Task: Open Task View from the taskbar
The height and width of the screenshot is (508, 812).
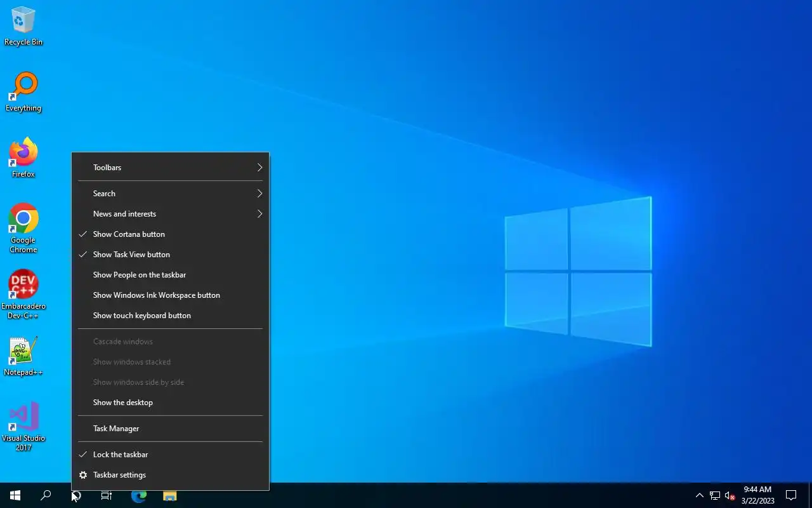Action: pos(107,495)
